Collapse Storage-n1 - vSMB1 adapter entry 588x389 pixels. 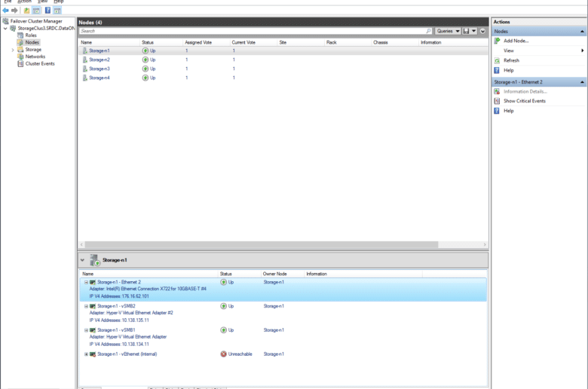86,330
